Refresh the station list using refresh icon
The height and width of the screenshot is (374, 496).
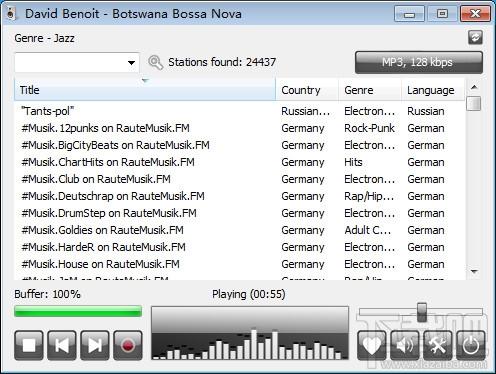475,37
